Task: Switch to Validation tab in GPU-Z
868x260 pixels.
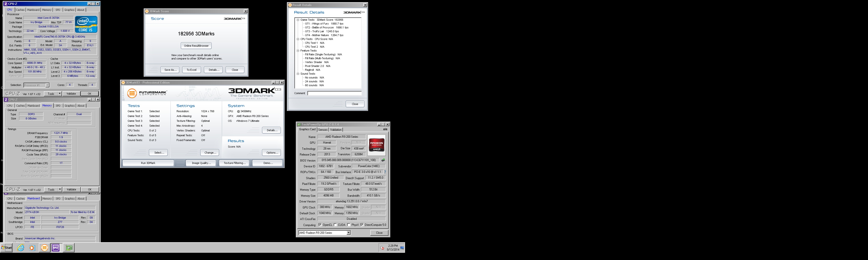Action: pos(336,130)
